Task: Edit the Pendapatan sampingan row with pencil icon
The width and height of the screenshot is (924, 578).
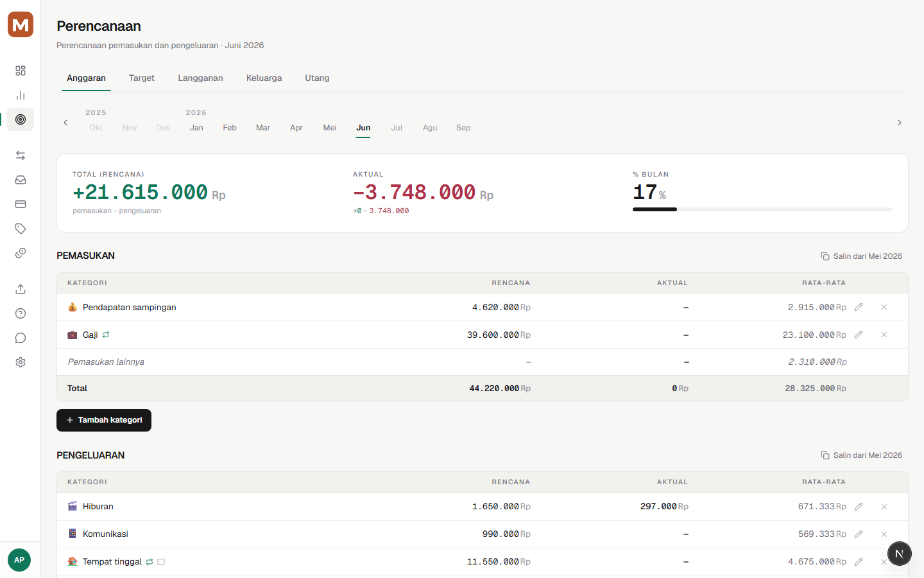Action: [x=859, y=307]
